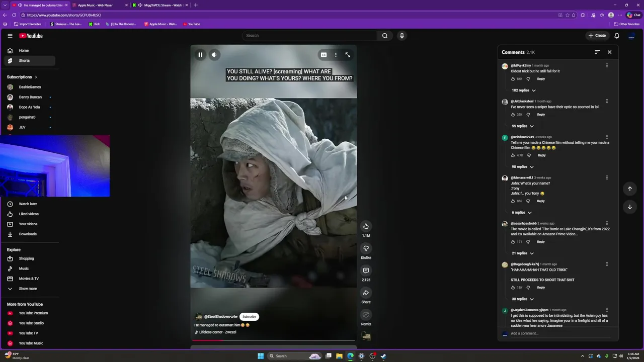Expand 21 replies under @cesarhcastro66 comment
644x362 pixels.
pyautogui.click(x=523, y=253)
